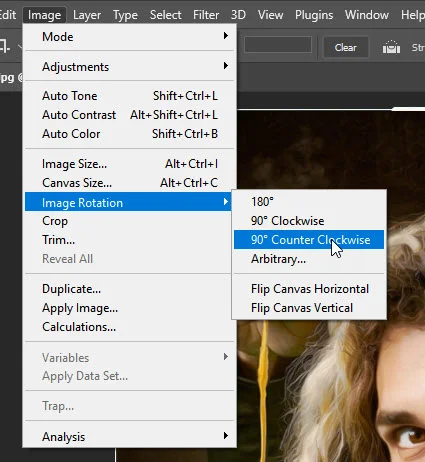Open the 3D menu

click(x=238, y=15)
